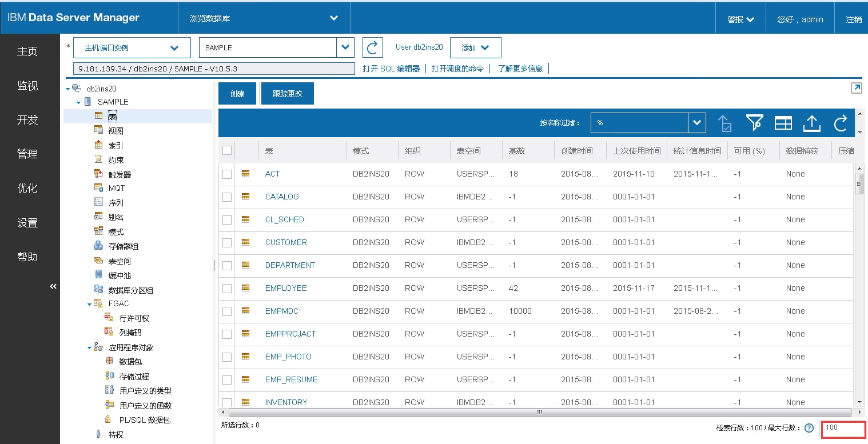The image size is (868, 444).
Task: Click the export upload icon on toolbar
Action: point(811,122)
